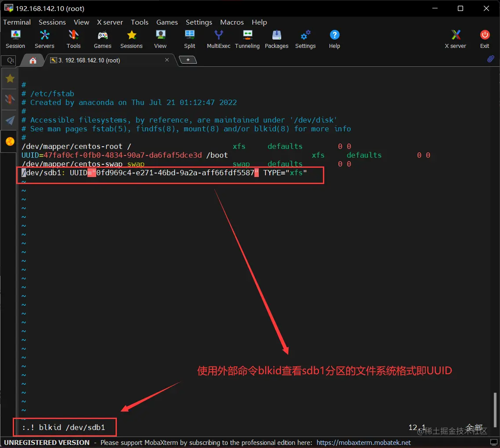Screen dimensions: 500x448
Task: Open the Session toolbar icon
Action: [15, 39]
